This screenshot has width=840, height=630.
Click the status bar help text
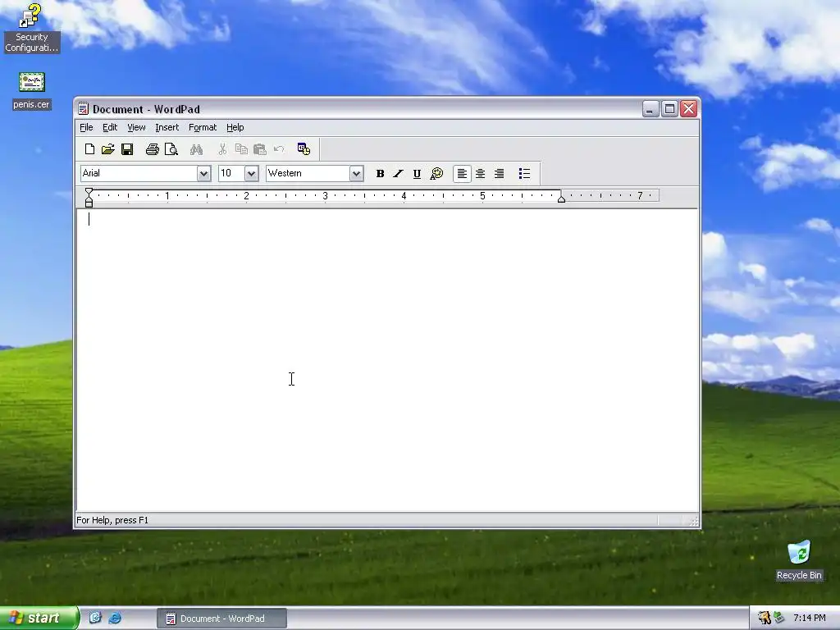coord(112,520)
